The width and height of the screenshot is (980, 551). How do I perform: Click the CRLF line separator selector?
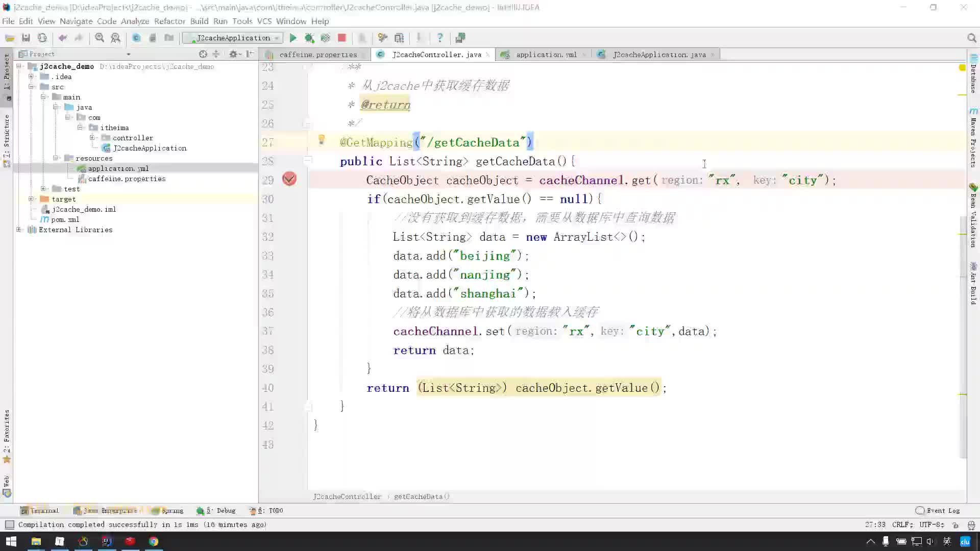pos(902,524)
